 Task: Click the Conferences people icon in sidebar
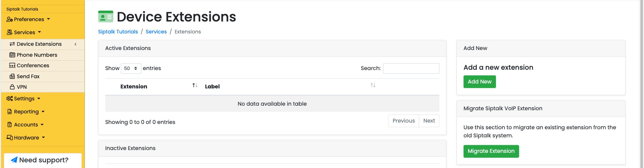12,66
